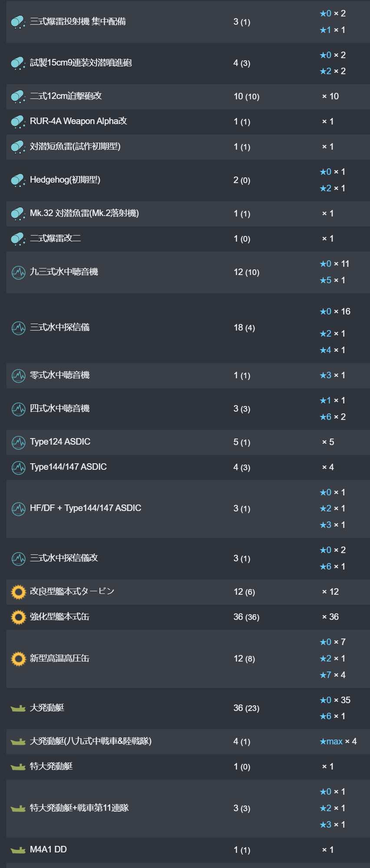Click the landing craft icon for 大発動艇

click(x=18, y=708)
